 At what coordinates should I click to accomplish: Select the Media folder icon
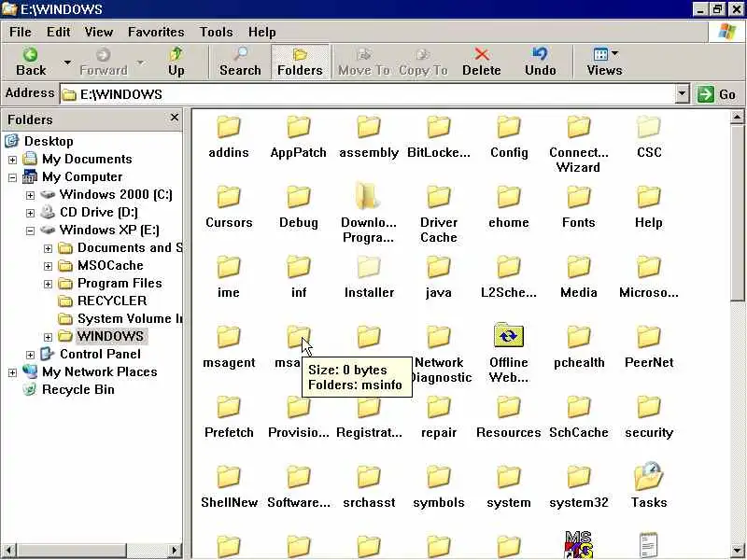click(x=579, y=267)
